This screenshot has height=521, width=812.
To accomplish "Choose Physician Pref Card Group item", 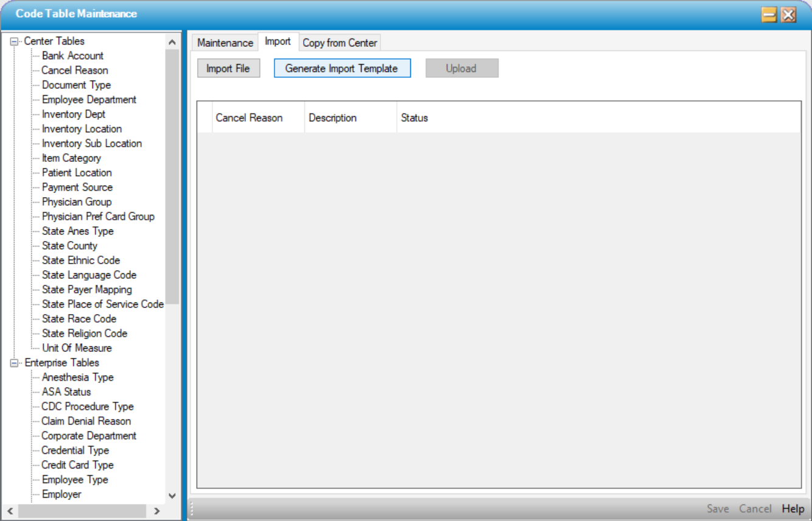I will (x=98, y=217).
